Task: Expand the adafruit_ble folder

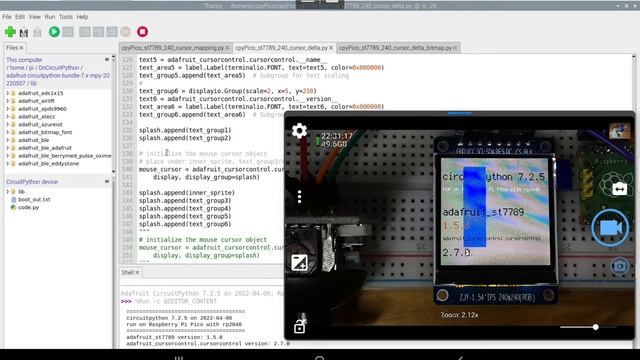Action: (x=7, y=140)
